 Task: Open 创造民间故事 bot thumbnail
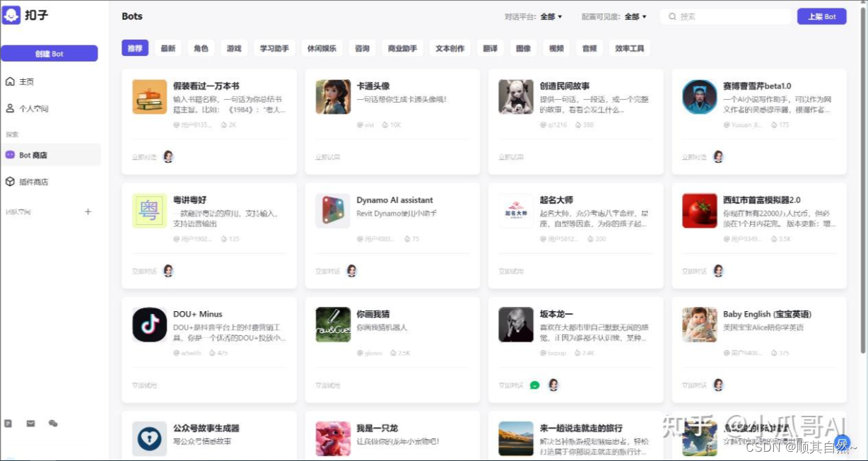(x=516, y=97)
